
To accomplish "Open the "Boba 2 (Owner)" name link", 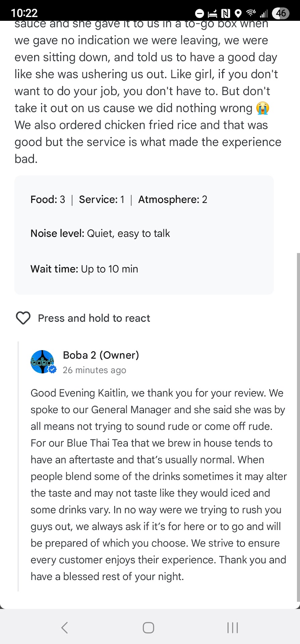I will (x=101, y=355).
